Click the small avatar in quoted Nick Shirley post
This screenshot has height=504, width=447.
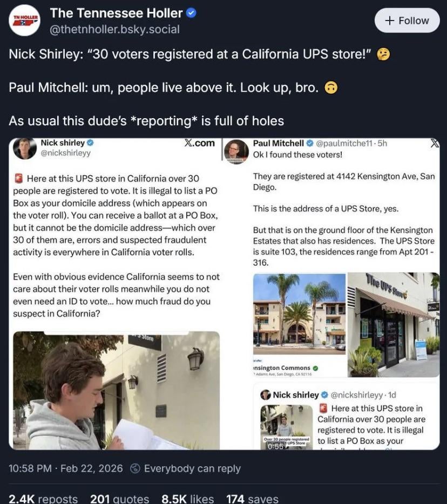click(x=266, y=395)
